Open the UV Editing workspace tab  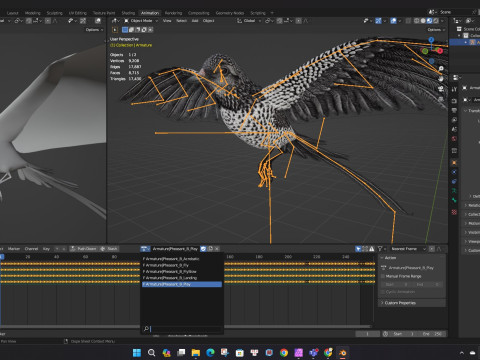(x=78, y=13)
